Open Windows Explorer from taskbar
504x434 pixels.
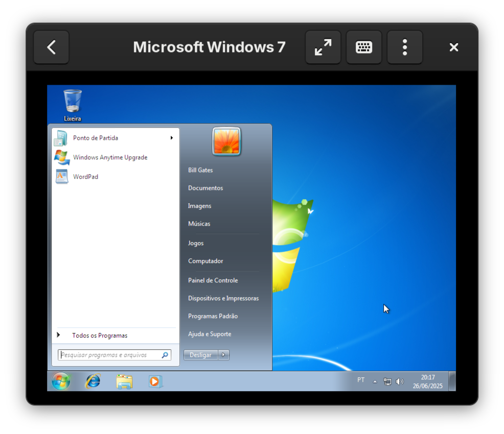pos(124,381)
